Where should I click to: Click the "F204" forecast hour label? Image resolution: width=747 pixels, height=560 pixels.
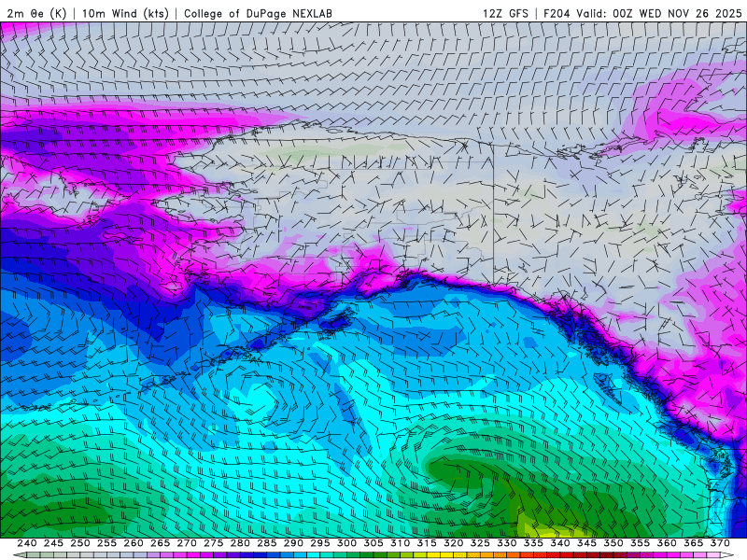[x=557, y=13]
